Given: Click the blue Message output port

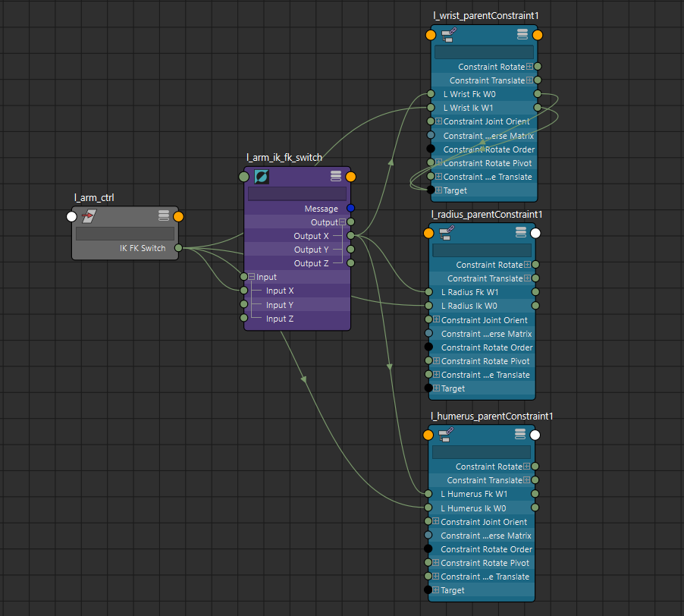Looking at the screenshot, I should point(350,208).
